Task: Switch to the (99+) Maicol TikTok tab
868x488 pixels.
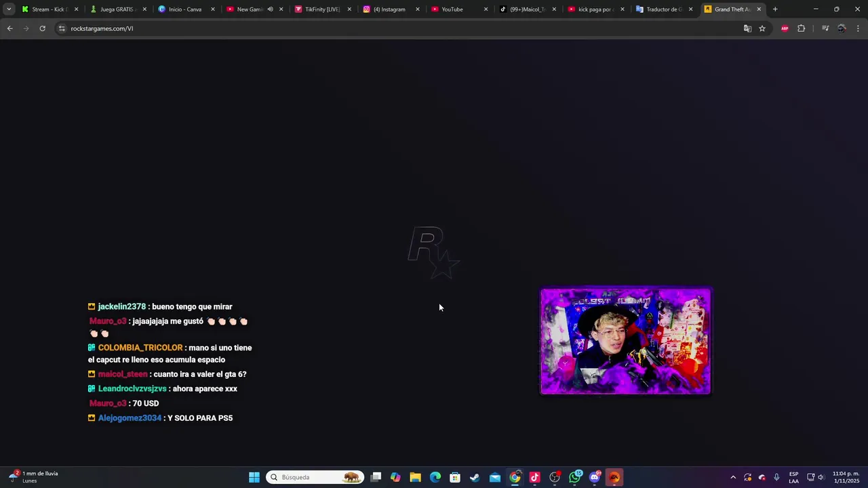Action: pyautogui.click(x=527, y=9)
